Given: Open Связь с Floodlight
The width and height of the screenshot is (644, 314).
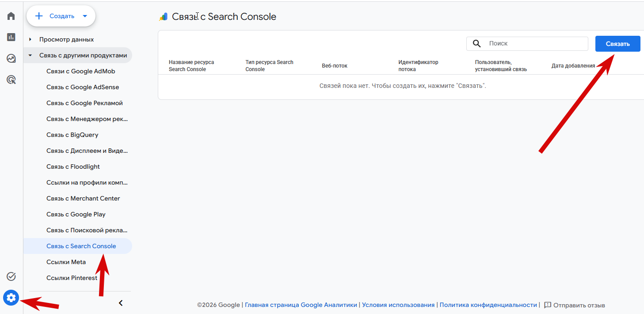Looking at the screenshot, I should [73, 166].
